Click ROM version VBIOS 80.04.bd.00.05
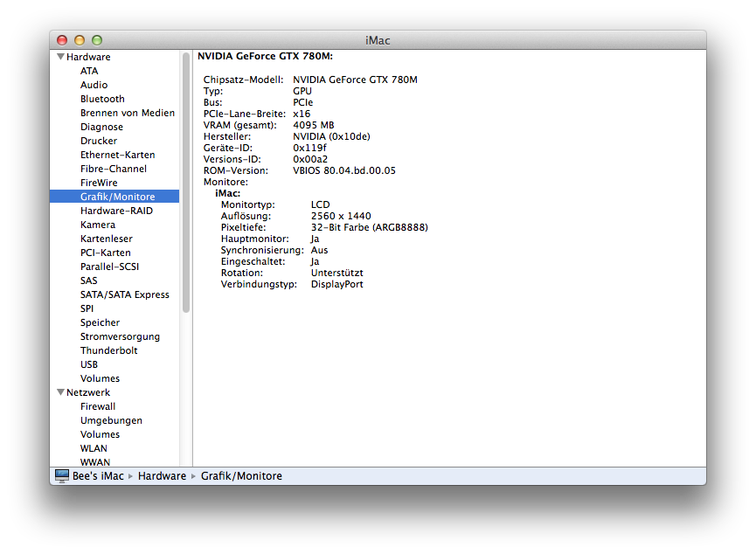The image size is (756, 554). click(x=344, y=170)
